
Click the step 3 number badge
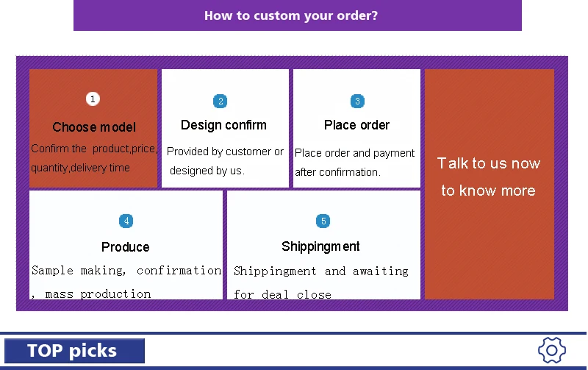[357, 102]
